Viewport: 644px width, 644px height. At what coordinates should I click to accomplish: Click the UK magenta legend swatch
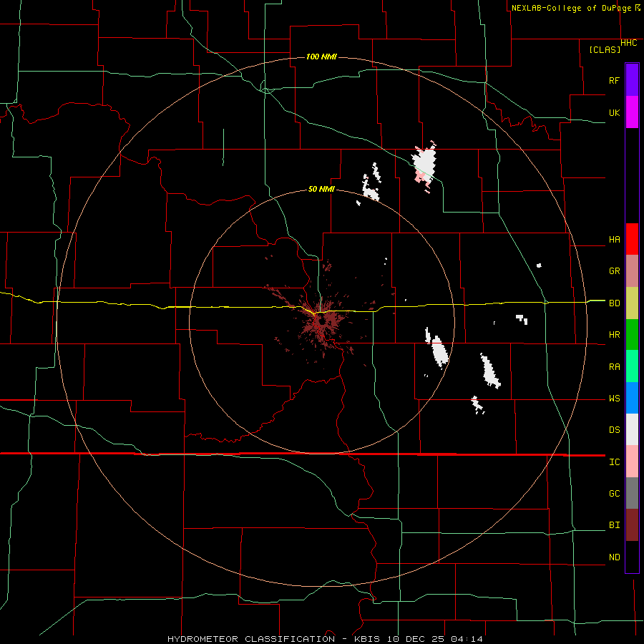click(x=632, y=112)
